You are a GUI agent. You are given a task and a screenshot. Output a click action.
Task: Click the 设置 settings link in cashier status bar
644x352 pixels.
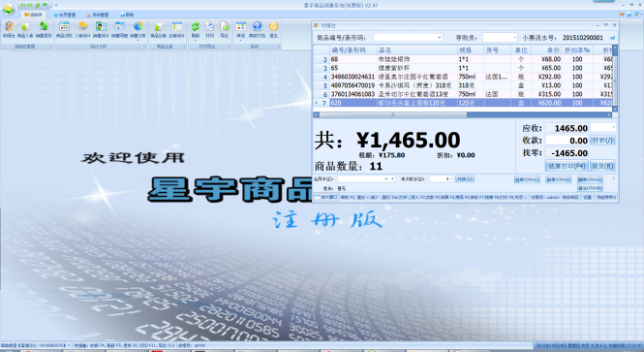point(588,198)
